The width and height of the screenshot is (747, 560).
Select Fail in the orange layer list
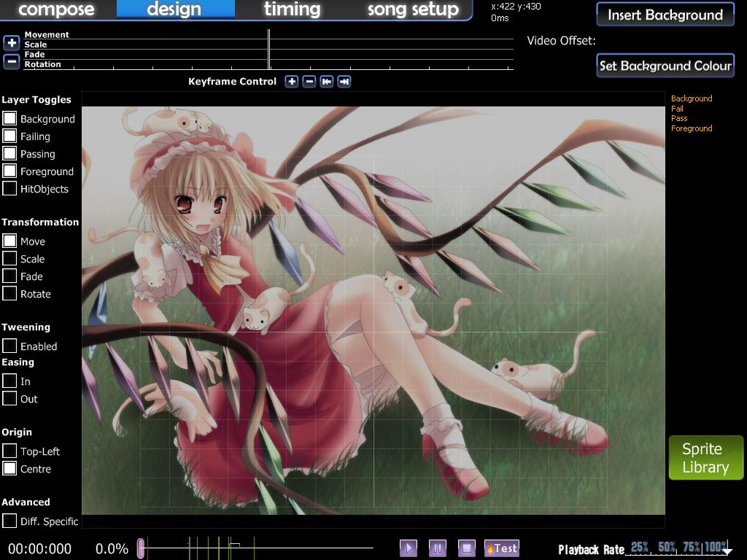pyautogui.click(x=677, y=109)
